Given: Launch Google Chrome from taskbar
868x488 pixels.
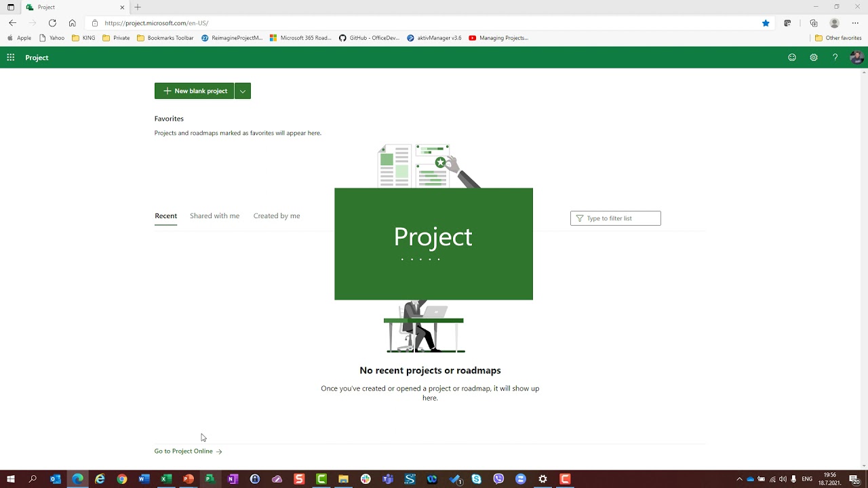Looking at the screenshot, I should pyautogui.click(x=122, y=479).
